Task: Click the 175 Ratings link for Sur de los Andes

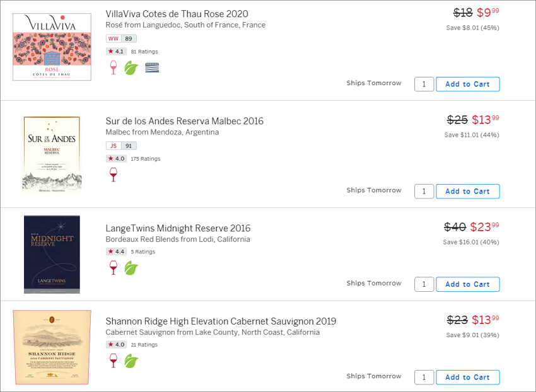Action: [145, 159]
